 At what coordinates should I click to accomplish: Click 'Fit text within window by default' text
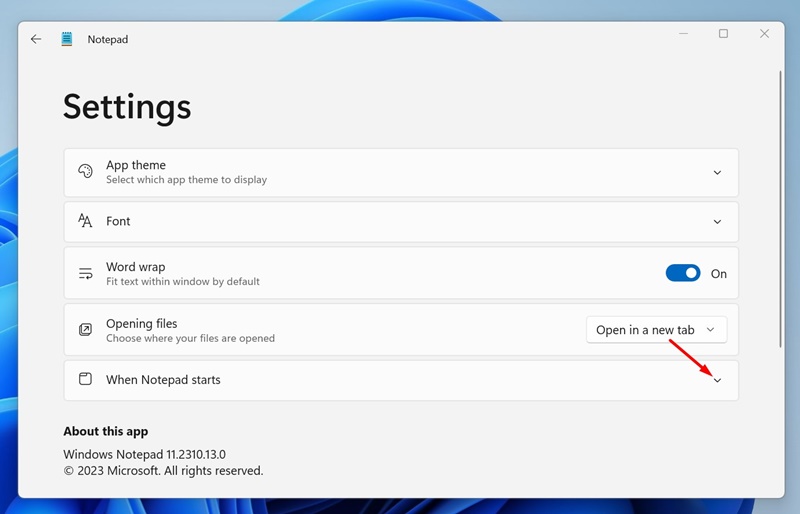(183, 281)
